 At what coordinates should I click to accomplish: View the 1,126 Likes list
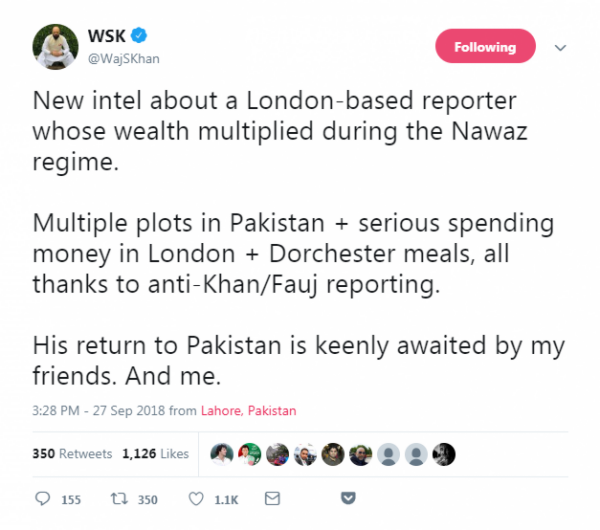[155, 454]
